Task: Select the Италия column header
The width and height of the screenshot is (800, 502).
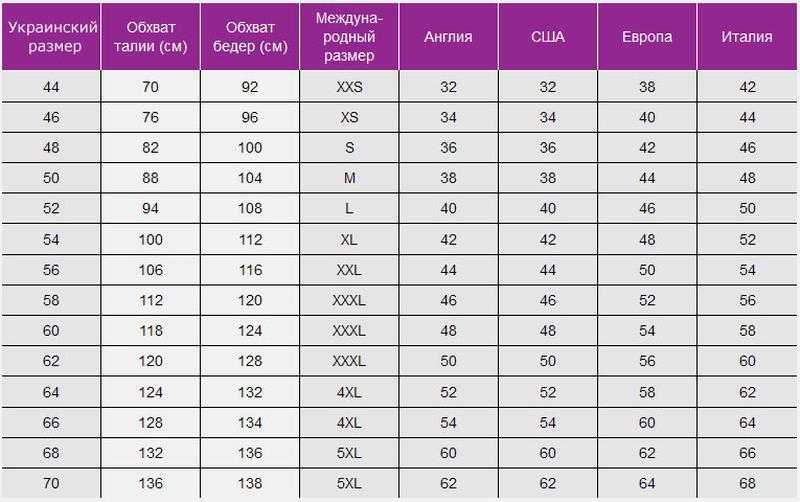Action: click(x=747, y=37)
